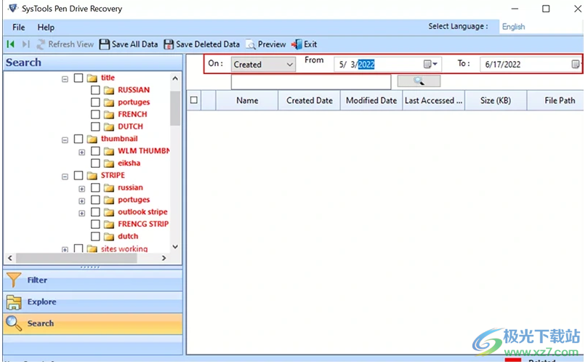Click the Explore folder icon
This screenshot has height=364, width=588.
[14, 302]
